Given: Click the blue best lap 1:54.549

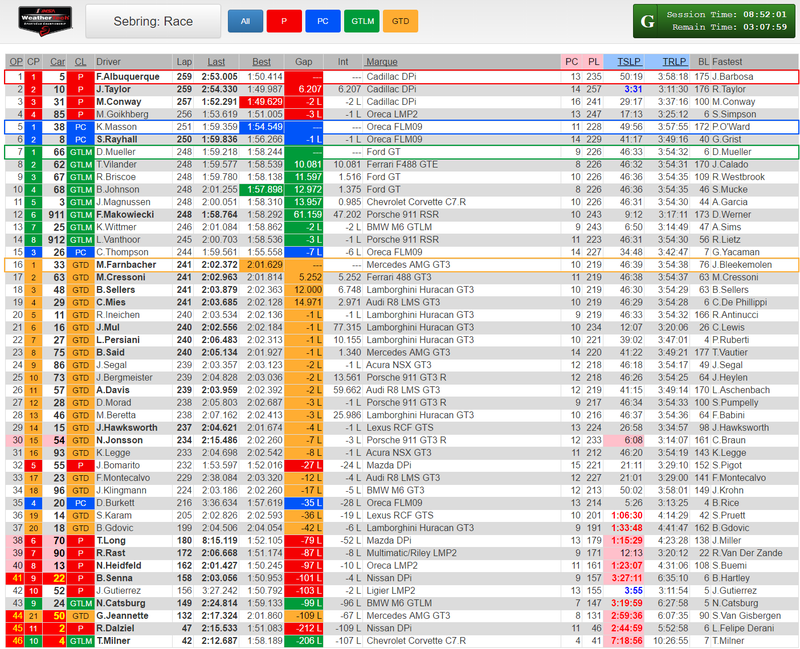Looking at the screenshot, I should pos(262,127).
